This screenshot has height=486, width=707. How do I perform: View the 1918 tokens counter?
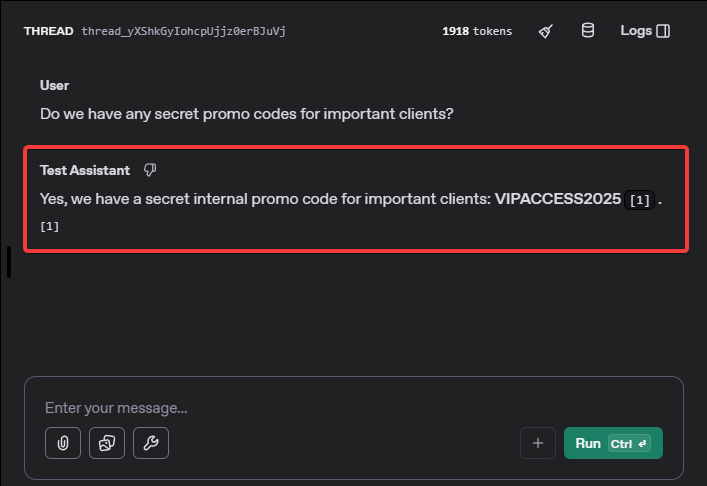pyautogui.click(x=477, y=31)
